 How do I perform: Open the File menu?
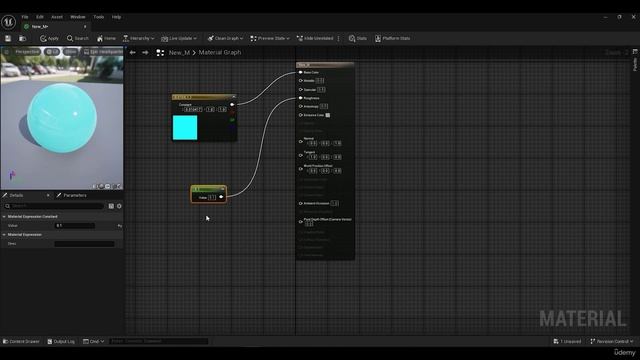[x=25, y=17]
